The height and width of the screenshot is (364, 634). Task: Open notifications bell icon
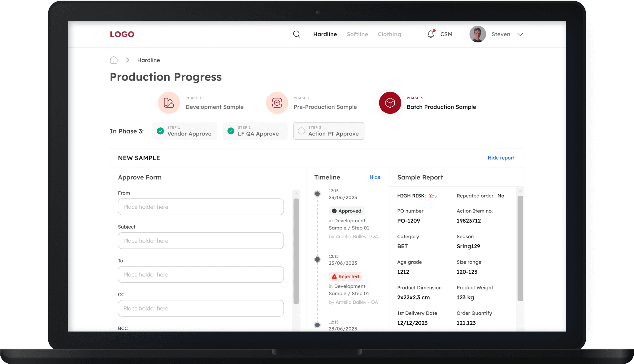click(431, 34)
